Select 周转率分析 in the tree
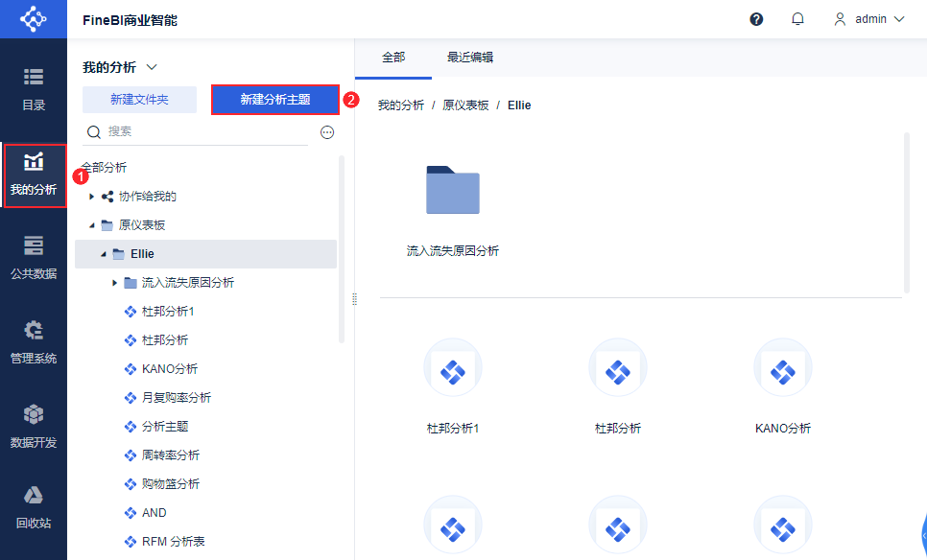 171,455
